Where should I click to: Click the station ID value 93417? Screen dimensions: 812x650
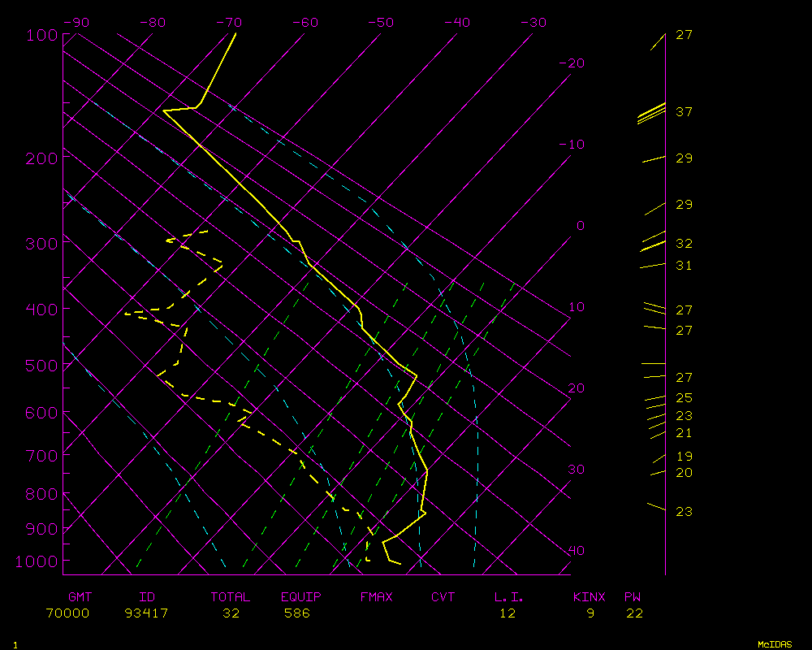147,613
